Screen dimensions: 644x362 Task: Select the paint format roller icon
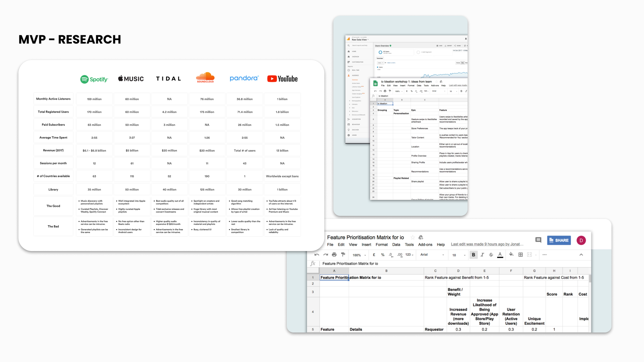click(x=343, y=255)
